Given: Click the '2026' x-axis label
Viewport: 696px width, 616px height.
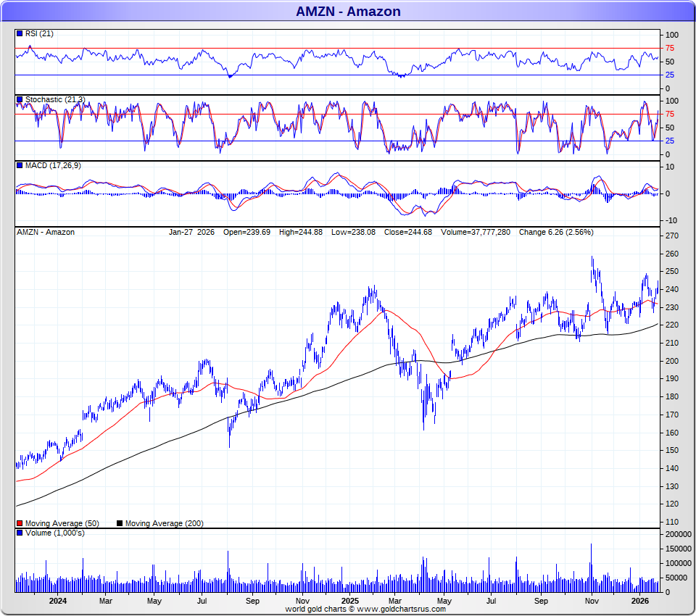Looking at the screenshot, I should (639, 601).
